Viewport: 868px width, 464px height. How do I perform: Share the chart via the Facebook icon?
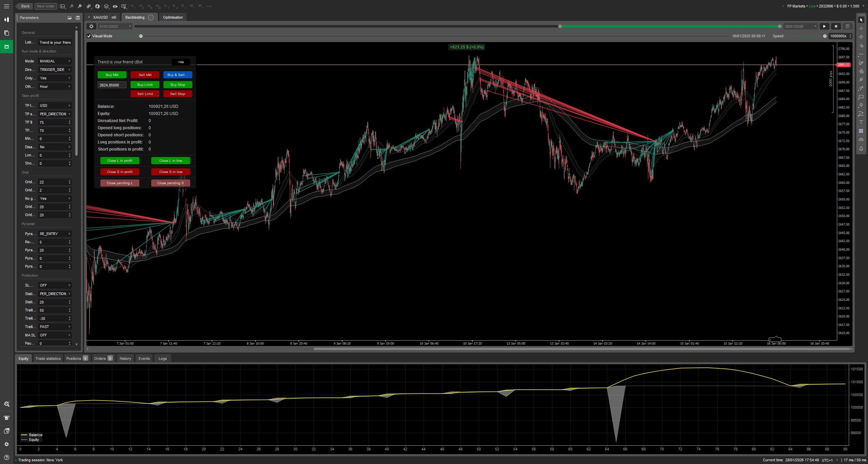click(x=97, y=6)
